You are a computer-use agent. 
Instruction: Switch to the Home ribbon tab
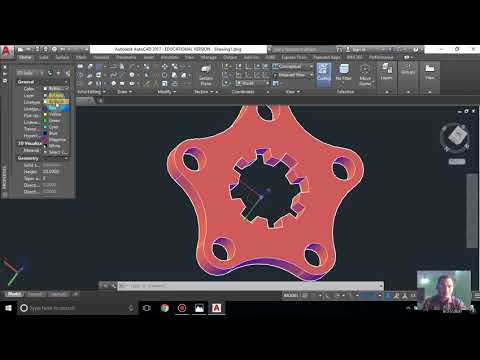click(x=25, y=57)
